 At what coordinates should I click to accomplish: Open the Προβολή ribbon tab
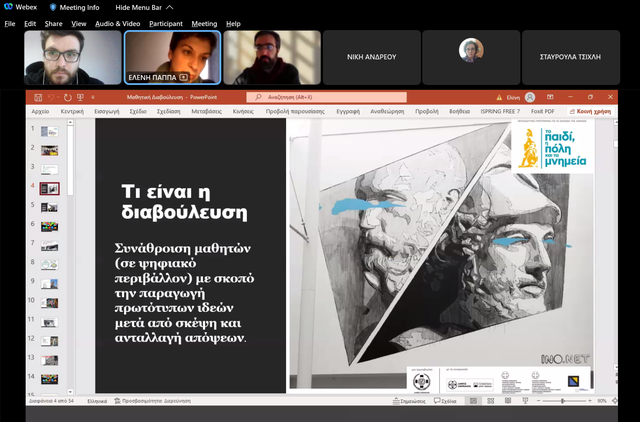tap(427, 111)
